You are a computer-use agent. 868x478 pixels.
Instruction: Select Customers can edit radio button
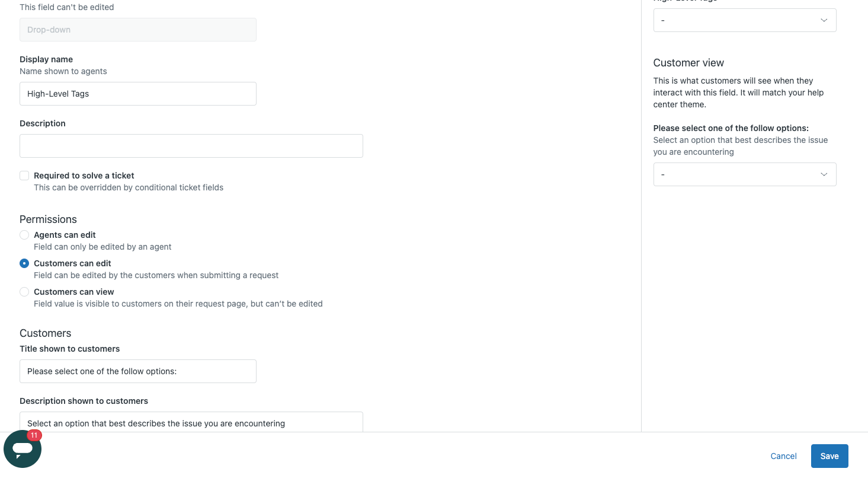(x=24, y=263)
